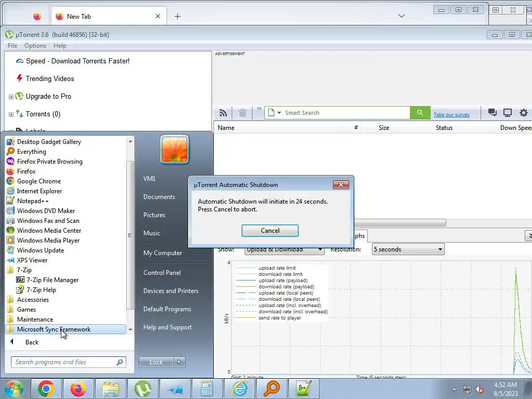
Task: Select the New Tab tab in Firefox
Action: 109,16
